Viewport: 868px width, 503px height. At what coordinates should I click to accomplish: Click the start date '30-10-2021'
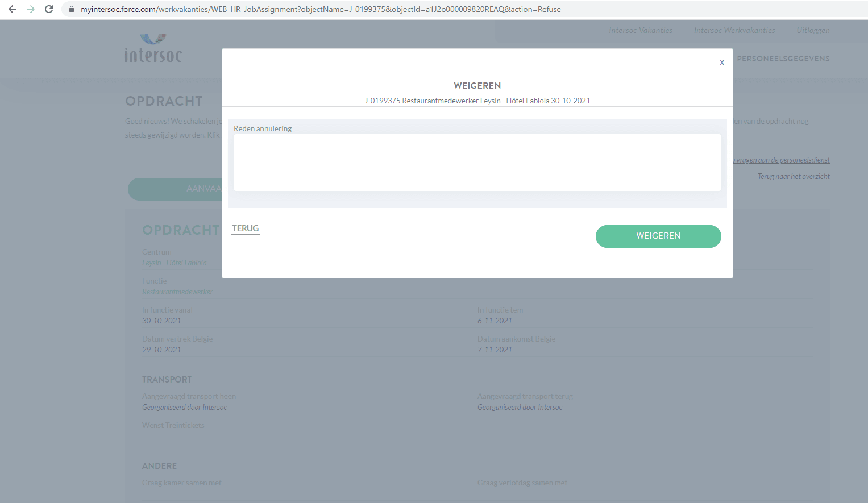(x=161, y=321)
